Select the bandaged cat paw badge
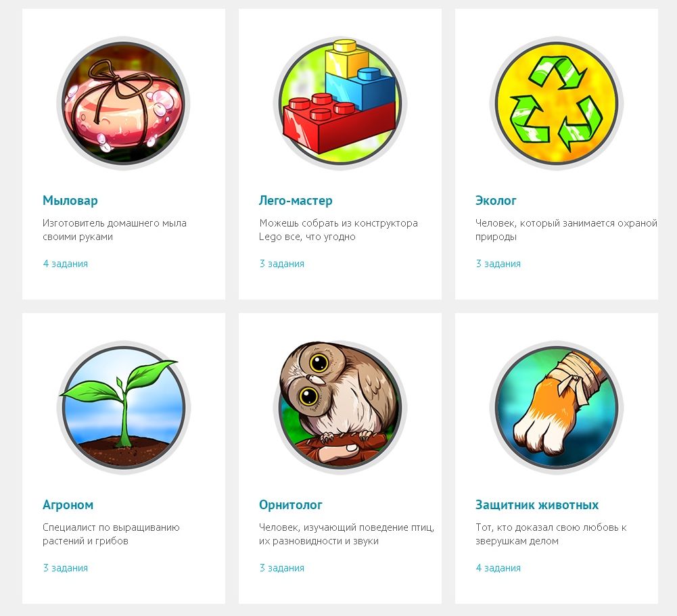Screen dimensions: 677x616 coord(557,408)
